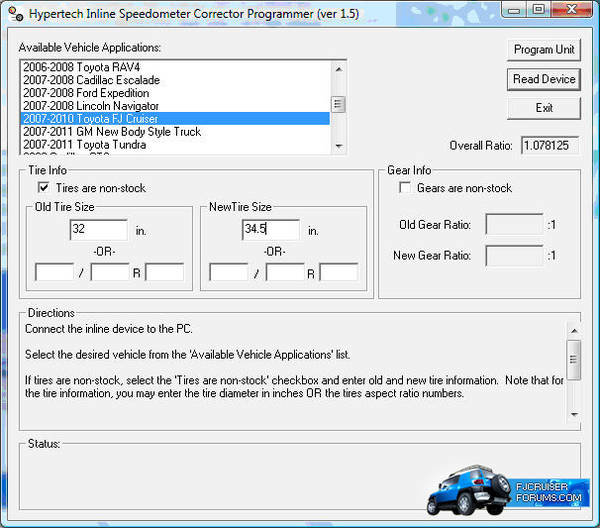Click old tire width field before slash
Screen dimensions: 600x528
54,272
